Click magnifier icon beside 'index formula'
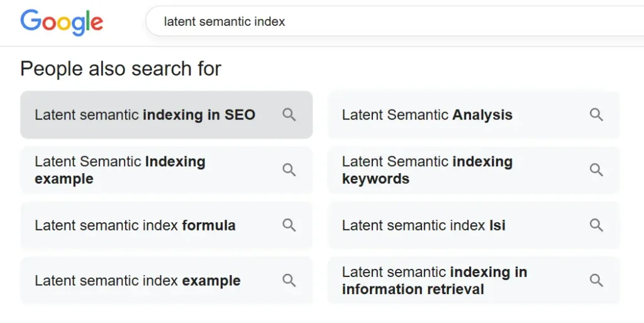644x323 pixels. (289, 225)
